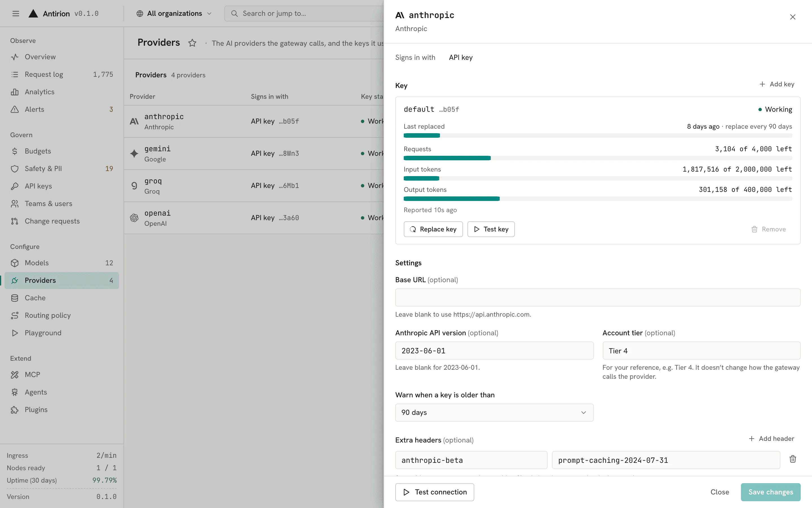This screenshot has height=508, width=812.
Task: Edit the Anthropic API version field
Action: [x=494, y=351]
